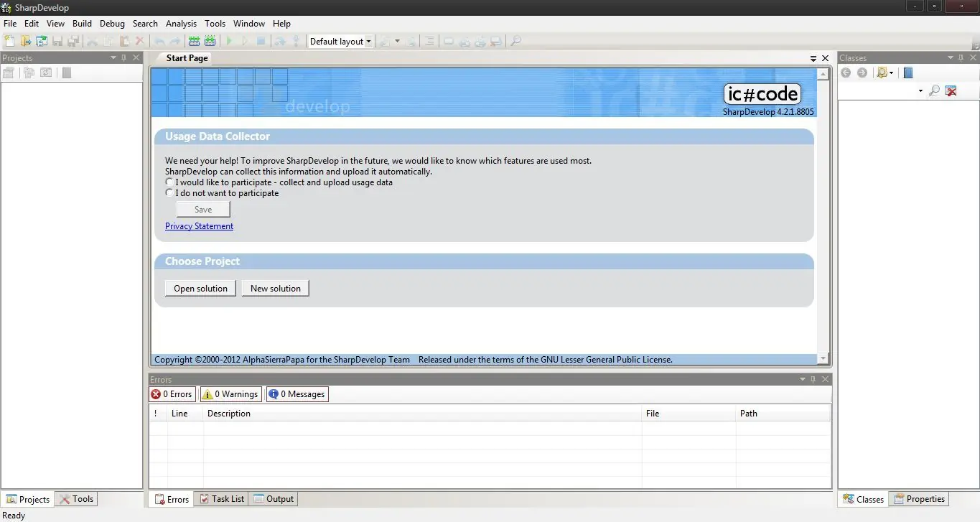Click into the Classes search input field
980x522 pixels.
tap(877, 91)
